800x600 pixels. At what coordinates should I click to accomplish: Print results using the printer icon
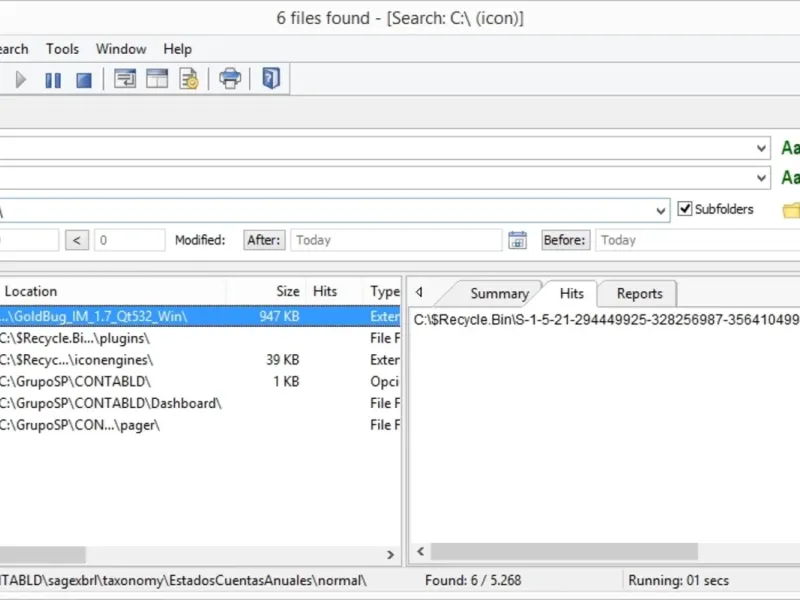pyautogui.click(x=230, y=79)
